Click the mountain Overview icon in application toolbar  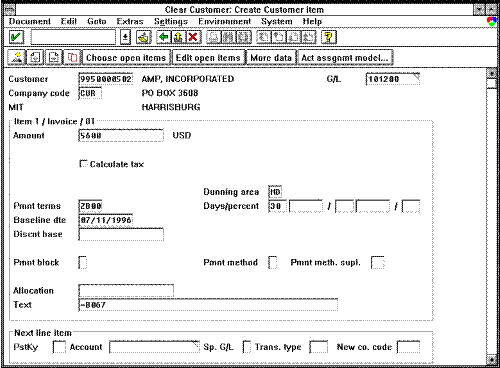click(x=16, y=57)
